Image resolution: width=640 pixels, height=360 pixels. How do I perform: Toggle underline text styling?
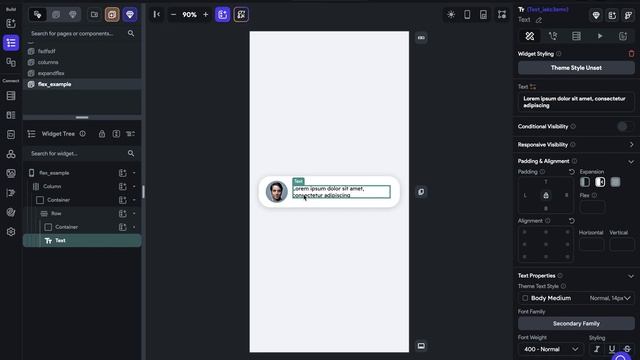click(x=611, y=349)
